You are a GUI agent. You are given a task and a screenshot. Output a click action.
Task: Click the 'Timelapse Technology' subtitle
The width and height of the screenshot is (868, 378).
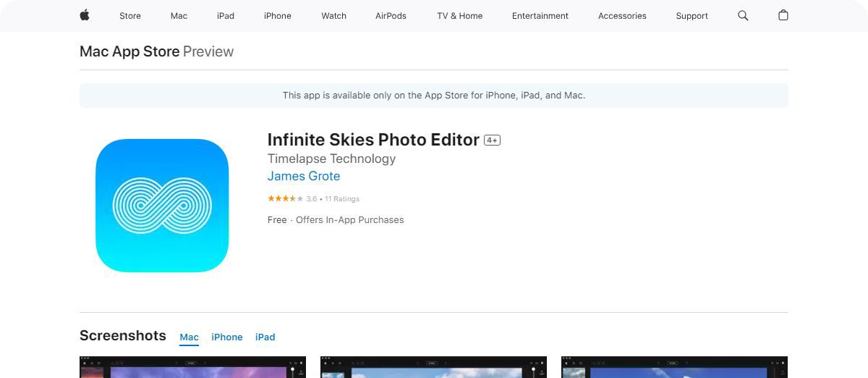pos(331,159)
